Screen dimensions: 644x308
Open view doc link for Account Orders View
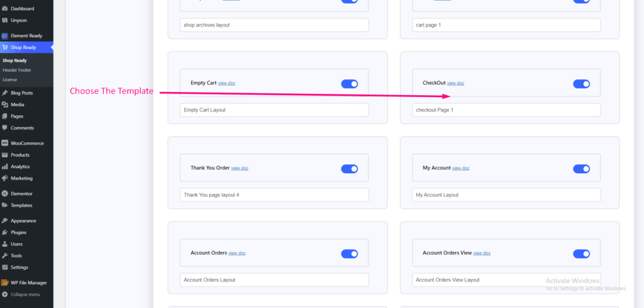[482, 253]
